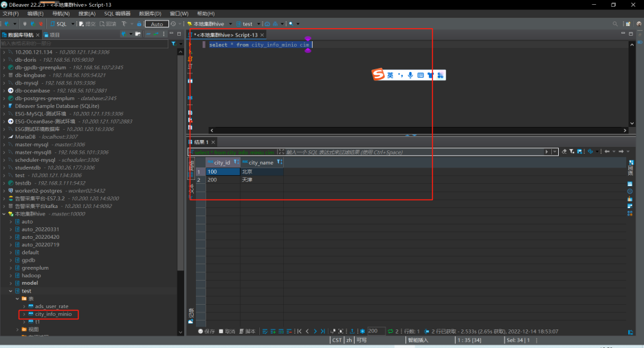Click the 智能插入 status bar entry
This screenshot has width=644, height=348.
tap(418, 340)
